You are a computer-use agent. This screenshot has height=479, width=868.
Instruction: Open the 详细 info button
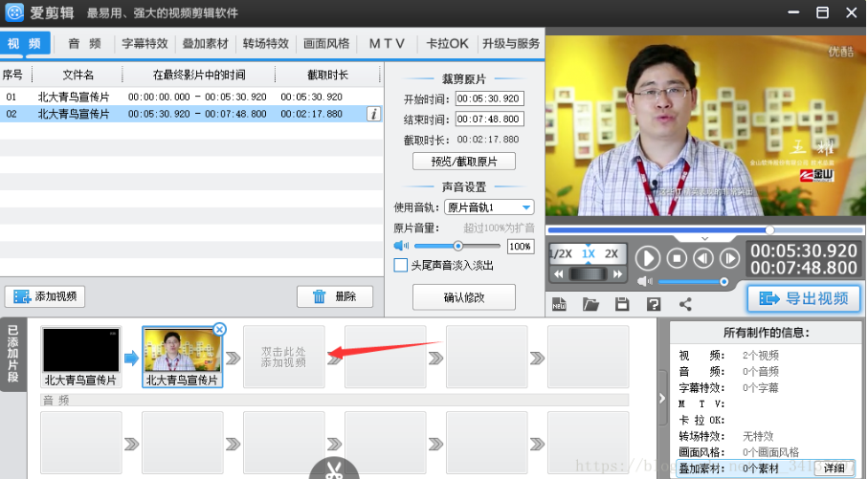(x=834, y=468)
